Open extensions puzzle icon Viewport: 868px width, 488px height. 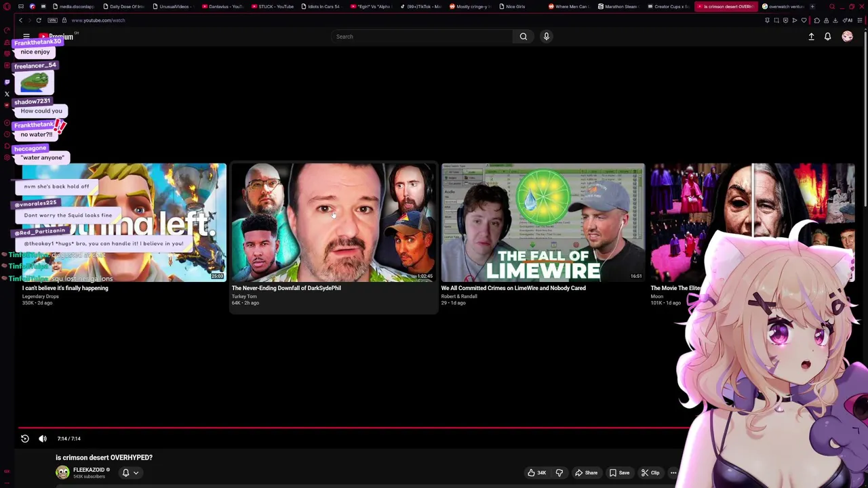816,20
